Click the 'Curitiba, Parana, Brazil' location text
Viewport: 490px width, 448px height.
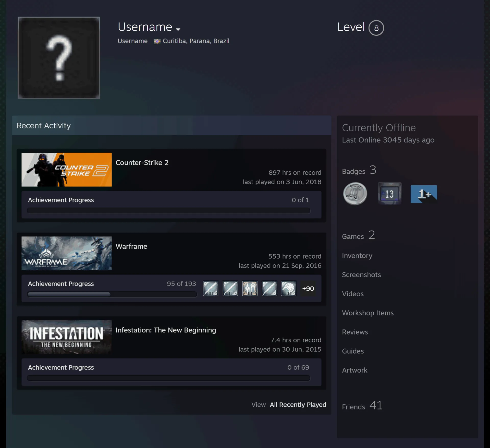click(x=196, y=41)
